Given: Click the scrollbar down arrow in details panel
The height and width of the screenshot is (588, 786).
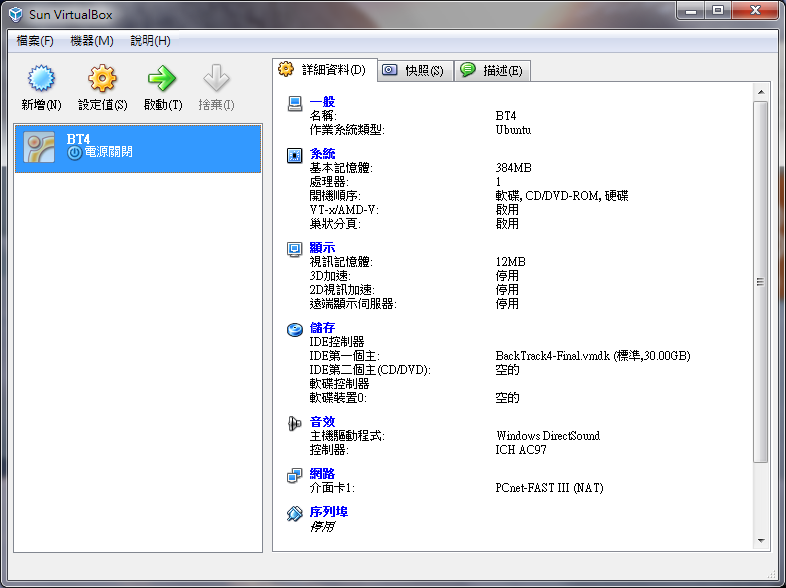Looking at the screenshot, I should (761, 540).
